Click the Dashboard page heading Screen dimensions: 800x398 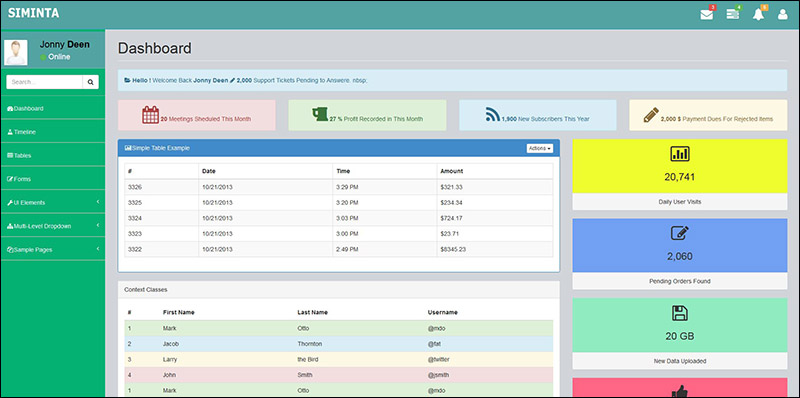click(x=155, y=48)
